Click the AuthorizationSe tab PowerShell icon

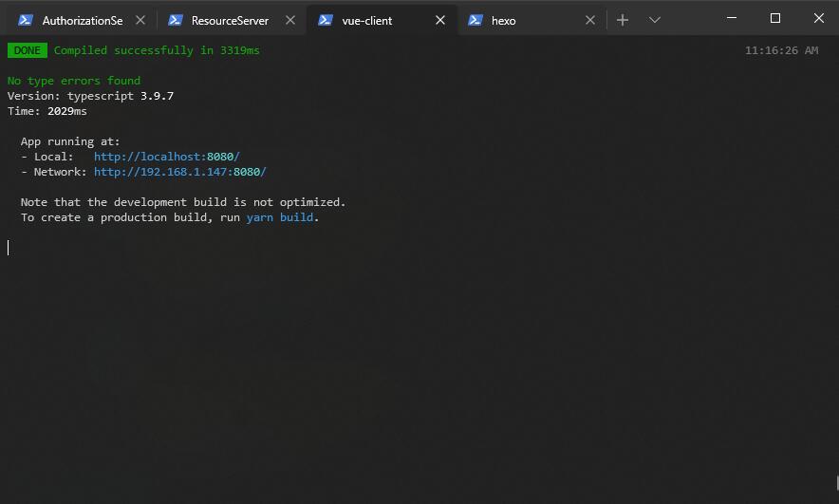pos(25,20)
